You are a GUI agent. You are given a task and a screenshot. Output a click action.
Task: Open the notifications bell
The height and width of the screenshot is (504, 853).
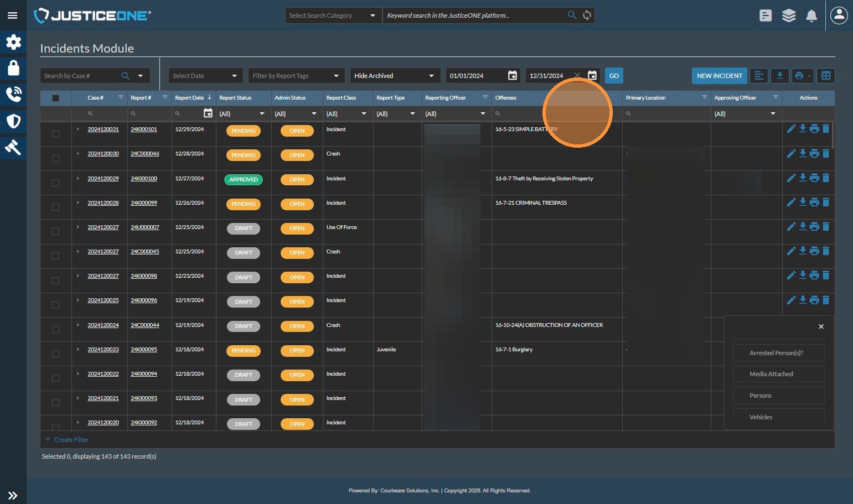(811, 15)
